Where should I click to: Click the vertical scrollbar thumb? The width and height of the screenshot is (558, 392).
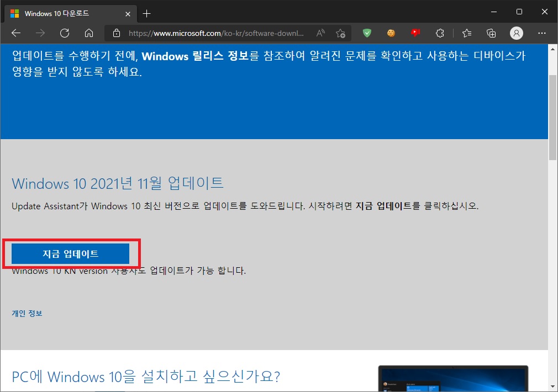[x=552, y=118]
